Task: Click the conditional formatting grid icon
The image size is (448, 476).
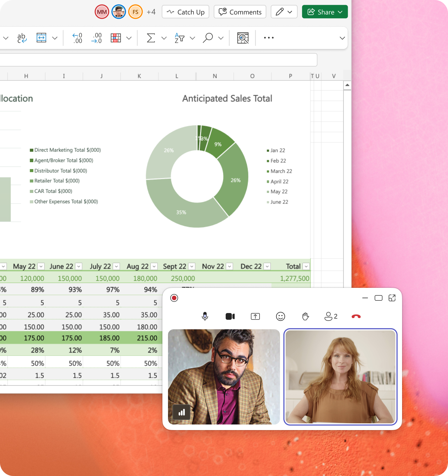Action: pyautogui.click(x=116, y=38)
